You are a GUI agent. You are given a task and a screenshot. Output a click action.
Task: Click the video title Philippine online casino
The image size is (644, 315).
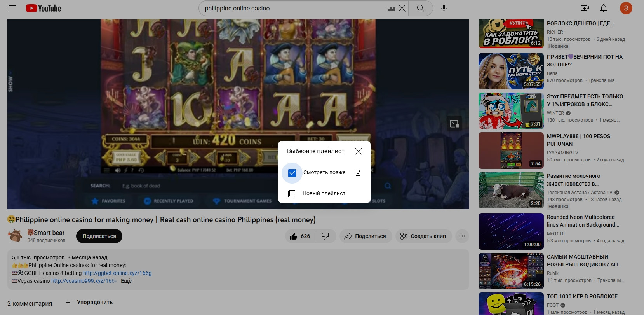pyautogui.click(x=162, y=220)
